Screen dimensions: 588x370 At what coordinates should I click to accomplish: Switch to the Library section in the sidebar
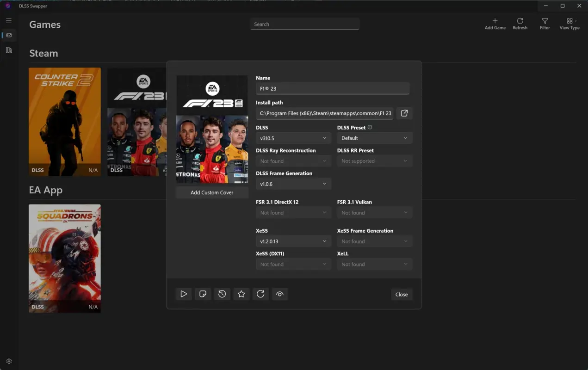8,49
